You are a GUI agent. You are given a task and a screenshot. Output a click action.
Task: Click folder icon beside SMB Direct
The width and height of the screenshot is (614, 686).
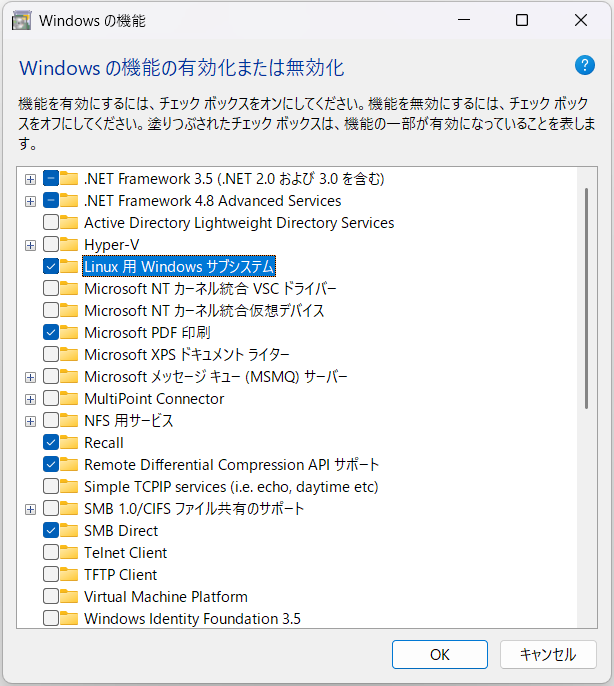click(69, 530)
